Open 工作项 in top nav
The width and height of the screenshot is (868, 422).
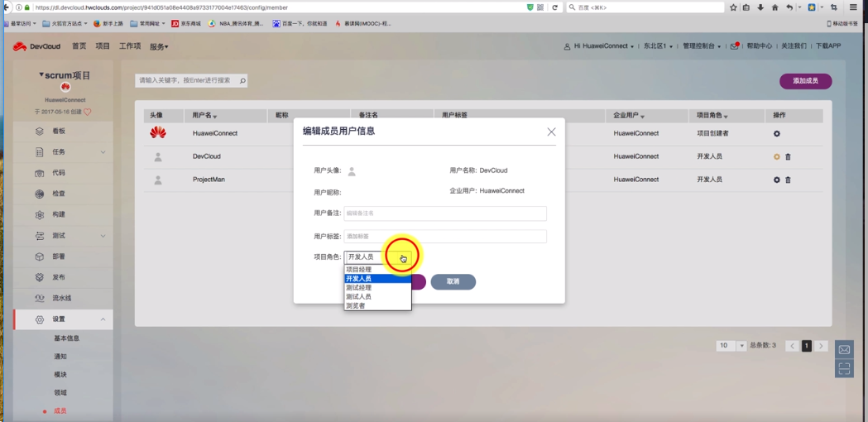click(x=130, y=46)
